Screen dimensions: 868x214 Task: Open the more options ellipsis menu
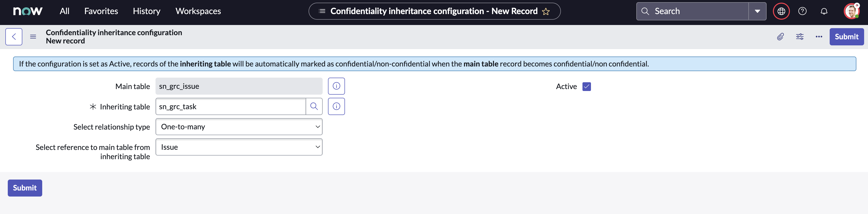[819, 37]
